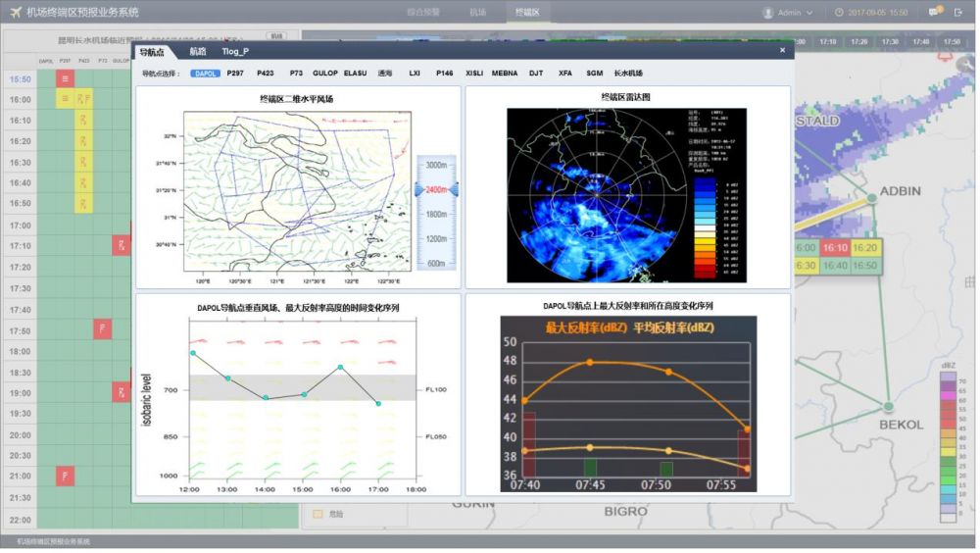Click the 综合预警 top navigation item

(423, 13)
